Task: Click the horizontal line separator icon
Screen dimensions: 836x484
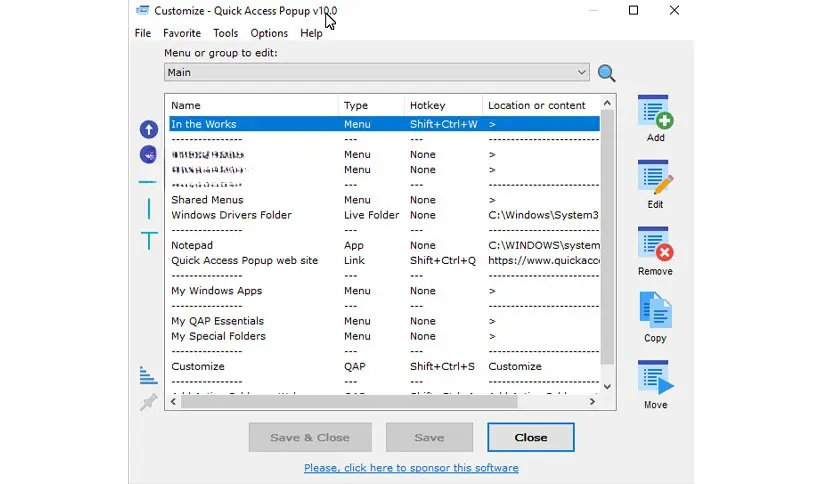Action: (x=148, y=182)
